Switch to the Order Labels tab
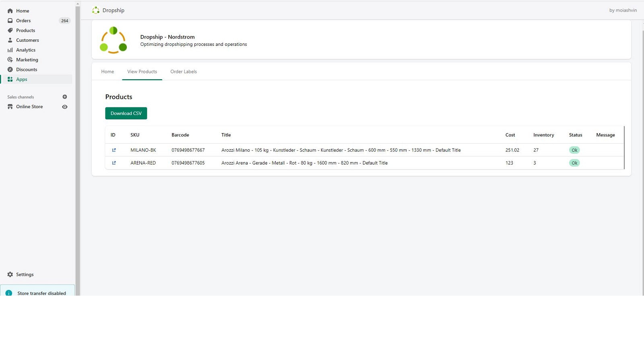The image size is (644, 362). (x=184, y=72)
